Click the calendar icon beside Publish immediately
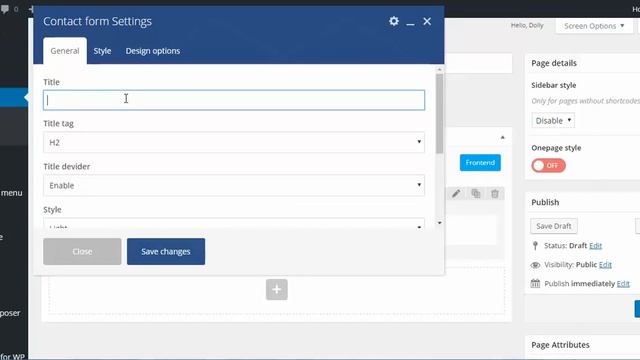This screenshot has width=640, height=360. [x=535, y=283]
